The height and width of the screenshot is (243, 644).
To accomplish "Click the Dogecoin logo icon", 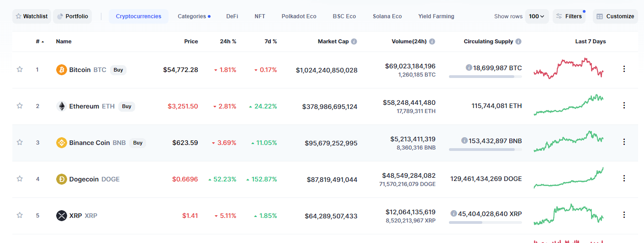I will tap(61, 179).
